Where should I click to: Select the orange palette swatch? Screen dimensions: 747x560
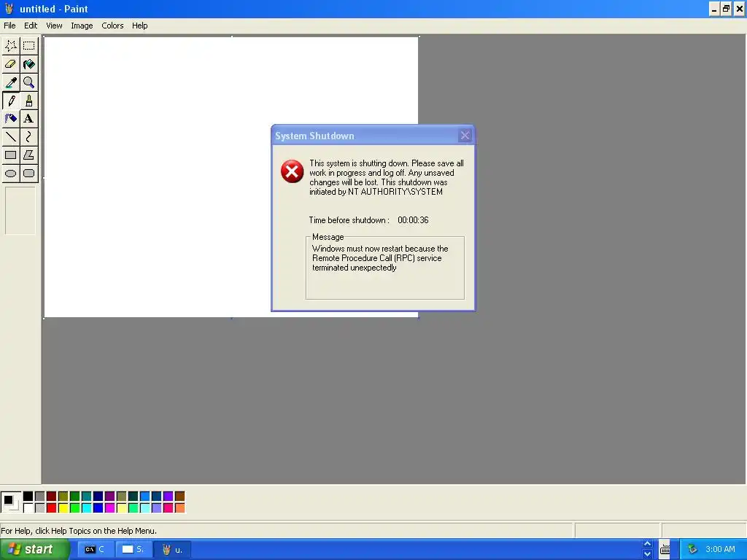[x=179, y=508]
